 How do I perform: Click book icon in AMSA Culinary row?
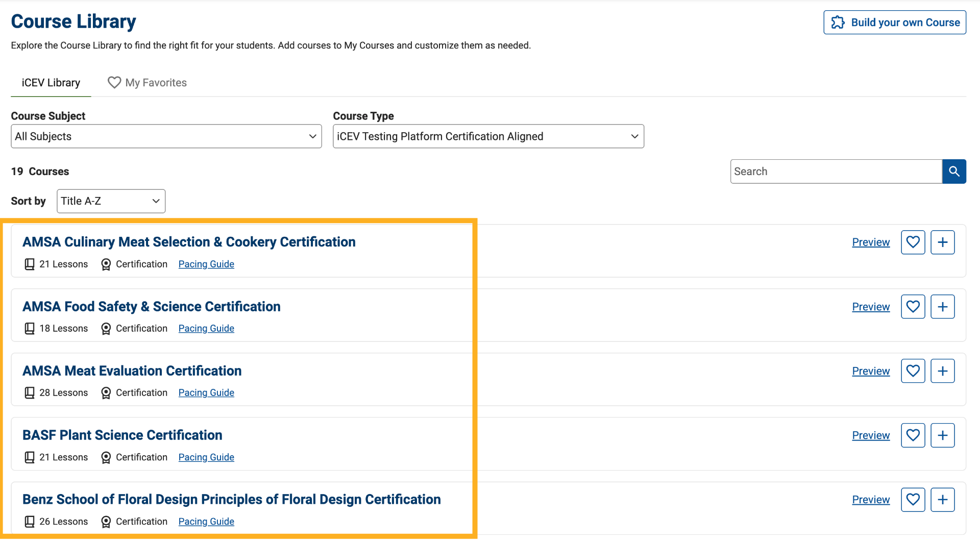[x=30, y=264]
